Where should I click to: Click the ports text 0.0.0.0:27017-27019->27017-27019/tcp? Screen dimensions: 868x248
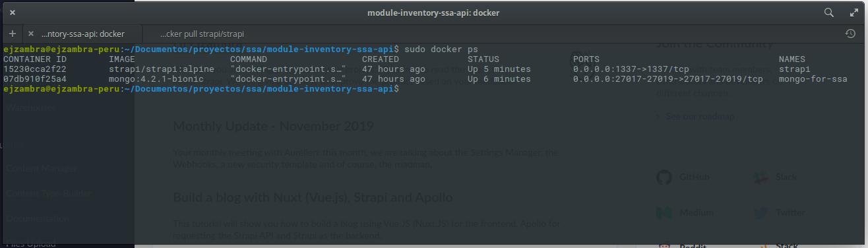[x=668, y=79]
